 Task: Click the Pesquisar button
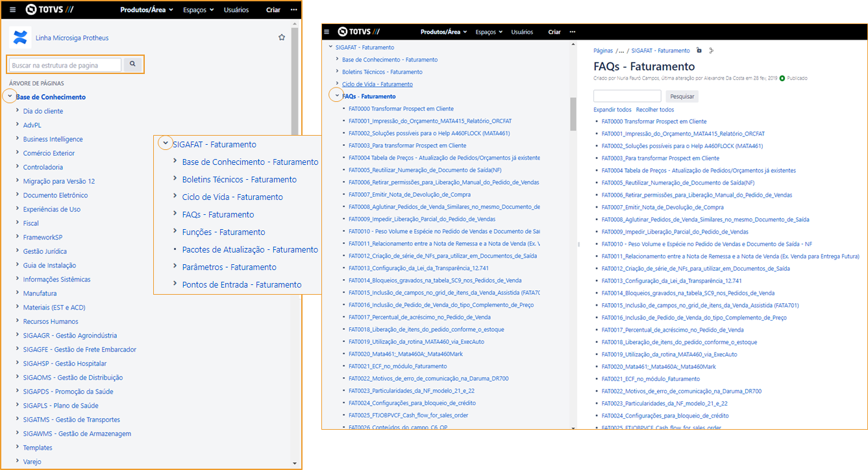tap(682, 96)
